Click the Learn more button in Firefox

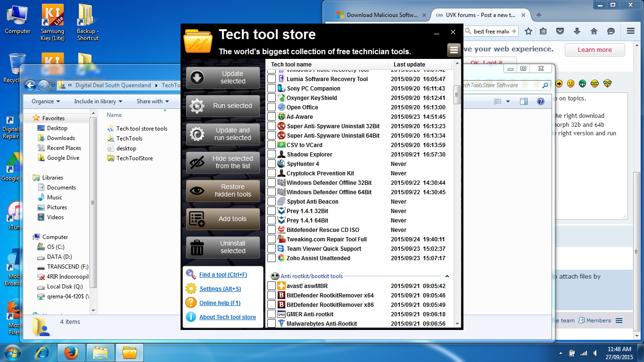594,50
